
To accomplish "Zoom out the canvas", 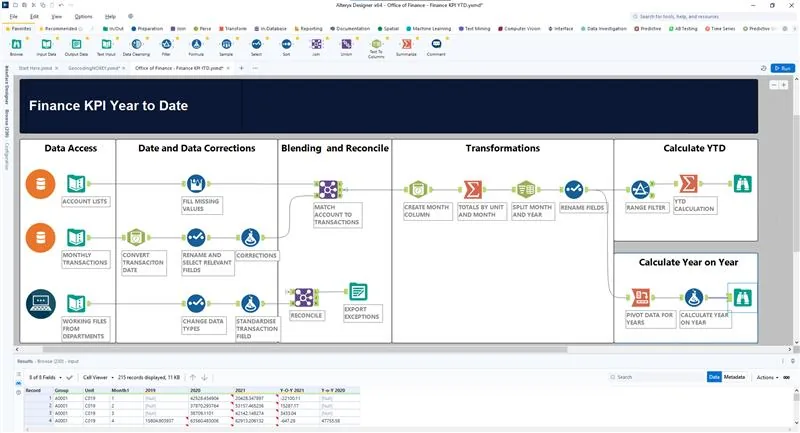I will click(774, 85).
